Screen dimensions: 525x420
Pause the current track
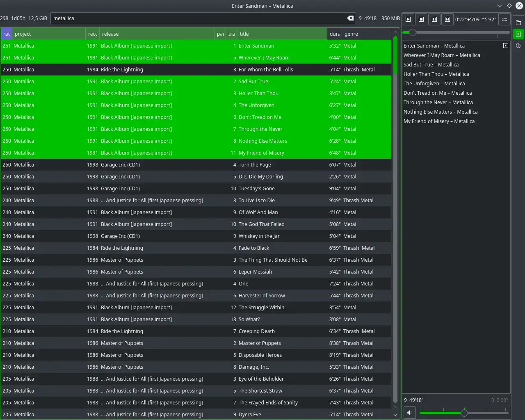pyautogui.click(x=434, y=19)
